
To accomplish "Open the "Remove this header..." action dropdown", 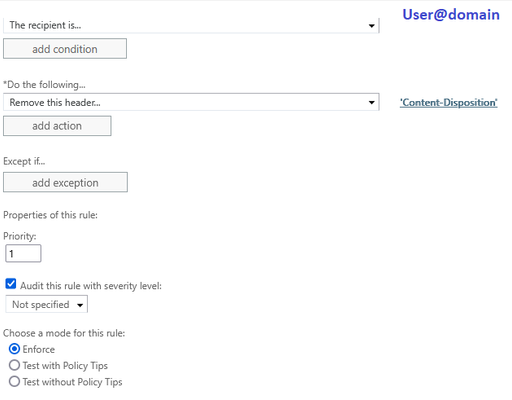I will (x=191, y=102).
